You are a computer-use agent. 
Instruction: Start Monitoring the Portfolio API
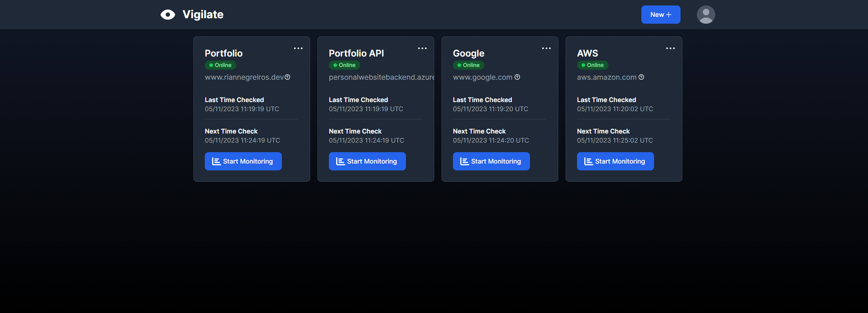pos(367,161)
